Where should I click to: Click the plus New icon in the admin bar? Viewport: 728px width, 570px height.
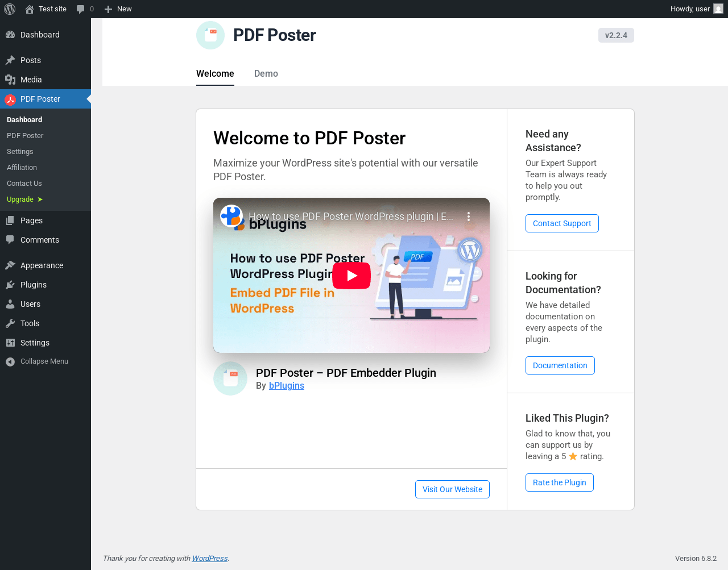click(x=108, y=9)
